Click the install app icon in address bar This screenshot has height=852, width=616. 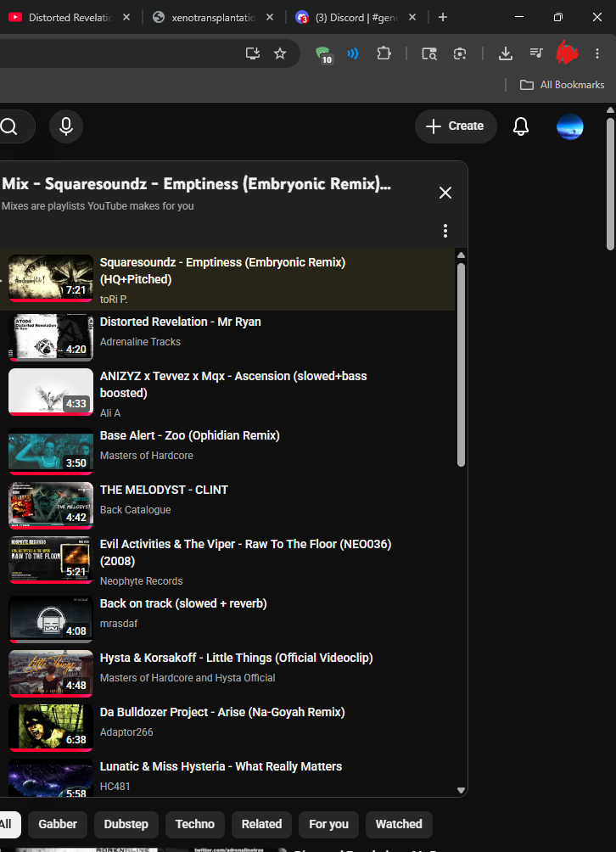click(x=253, y=53)
